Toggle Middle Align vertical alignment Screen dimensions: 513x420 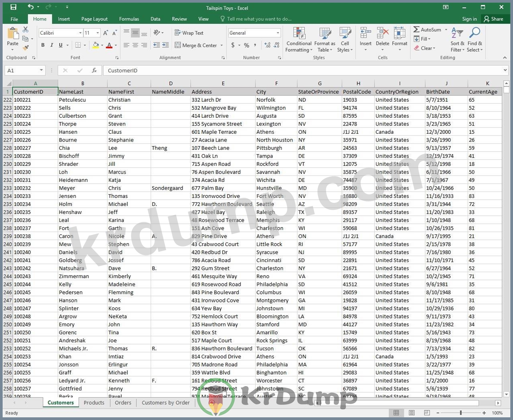(x=135, y=33)
